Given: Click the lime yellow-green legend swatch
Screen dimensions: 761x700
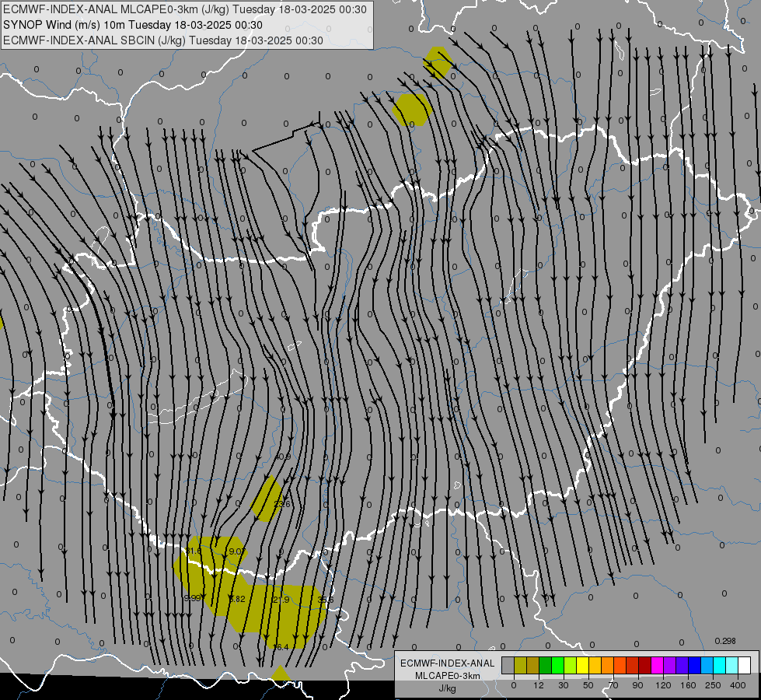Looking at the screenshot, I should click(x=571, y=665).
